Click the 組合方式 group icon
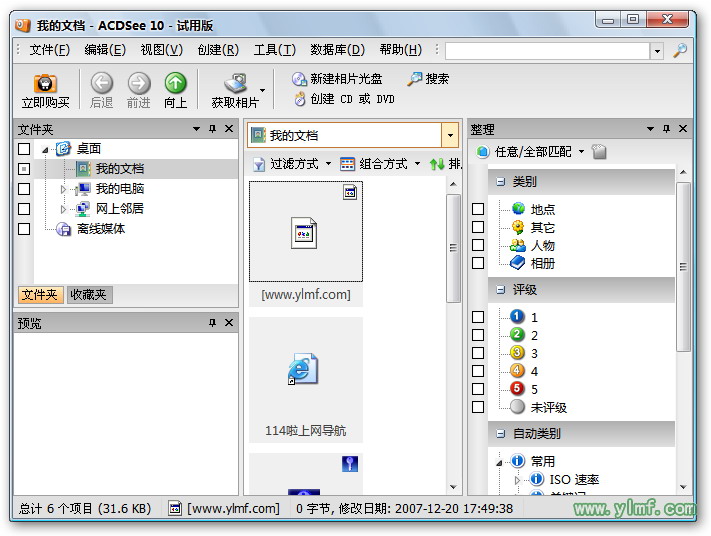 click(x=347, y=164)
